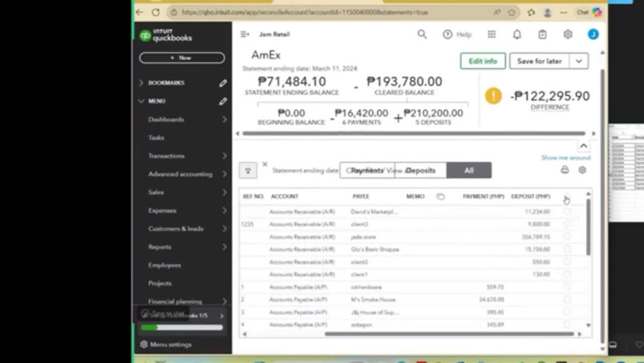Screen dimensions: 644x363
Task: Open the browser profile icon
Action: point(547,12)
